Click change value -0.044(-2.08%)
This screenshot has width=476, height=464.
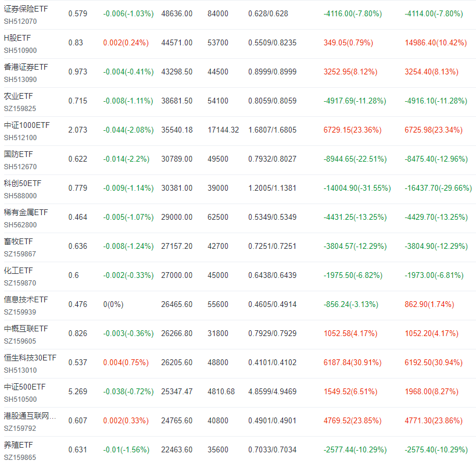(128, 130)
